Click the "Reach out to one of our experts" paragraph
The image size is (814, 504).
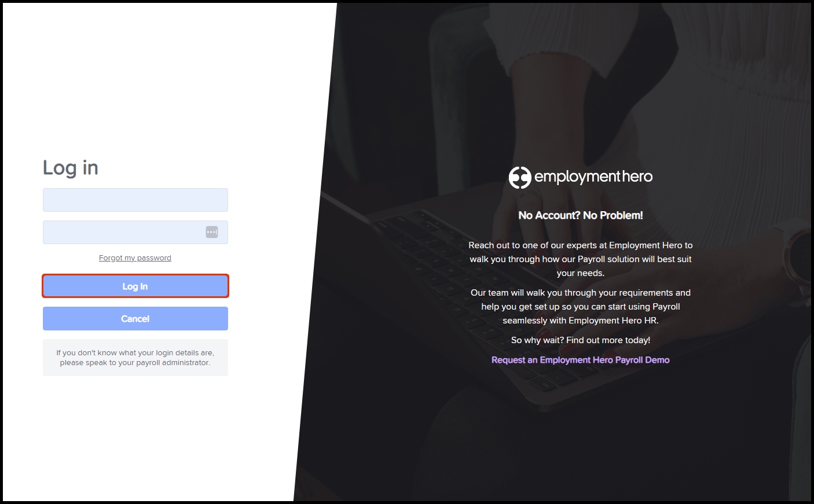pyautogui.click(x=581, y=259)
